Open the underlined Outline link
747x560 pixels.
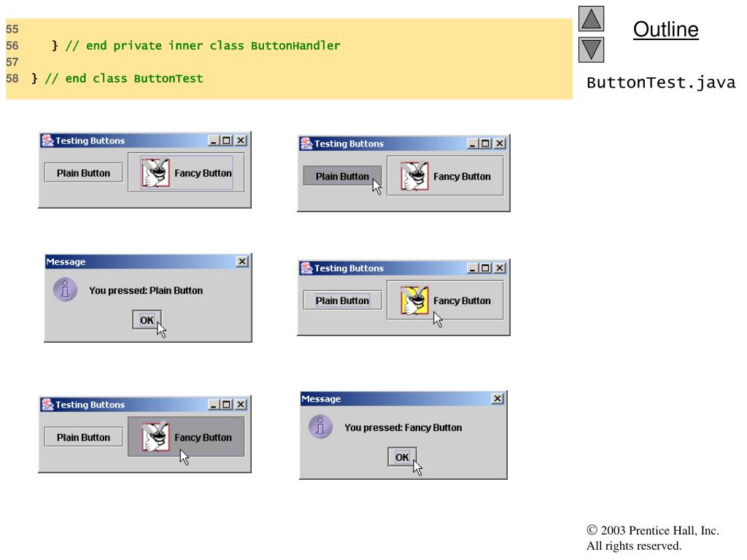665,29
